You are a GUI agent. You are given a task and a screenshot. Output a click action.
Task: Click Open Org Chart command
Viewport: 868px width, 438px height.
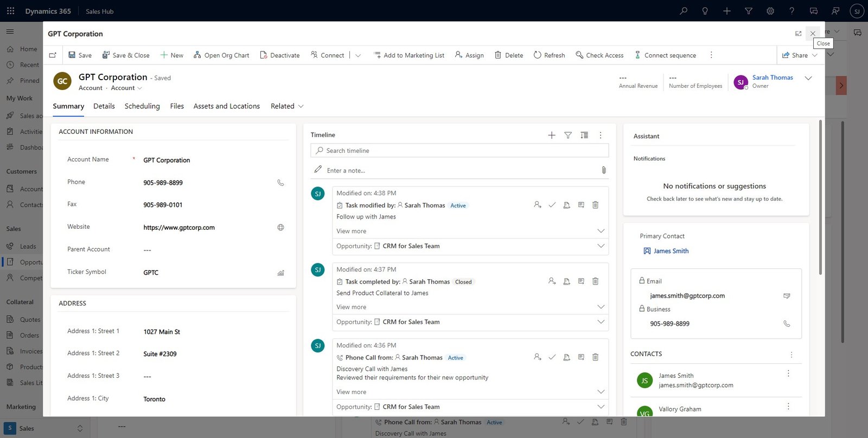pos(221,55)
